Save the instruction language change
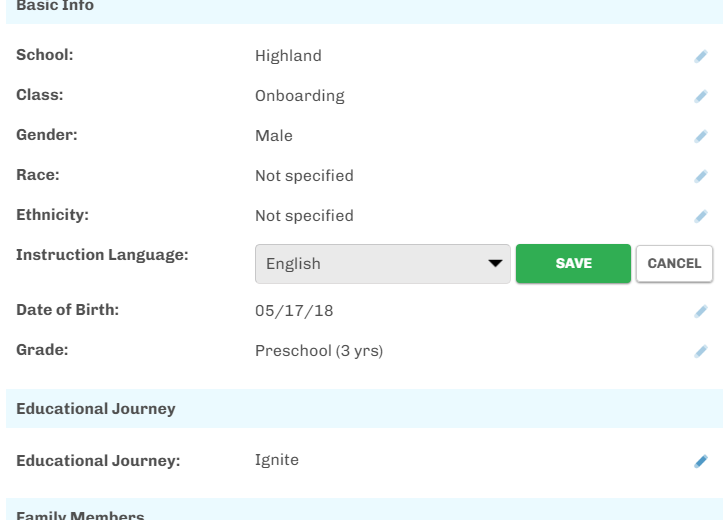The image size is (723, 520). [x=573, y=264]
